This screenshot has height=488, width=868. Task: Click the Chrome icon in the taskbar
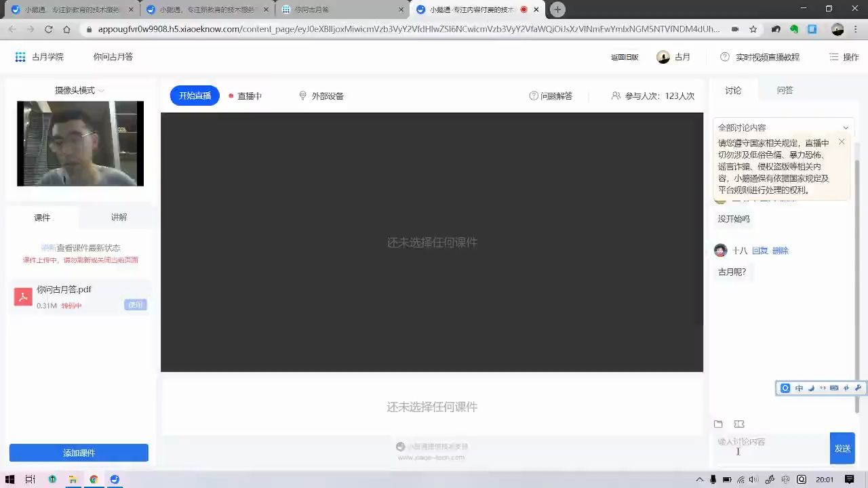tap(94, 479)
